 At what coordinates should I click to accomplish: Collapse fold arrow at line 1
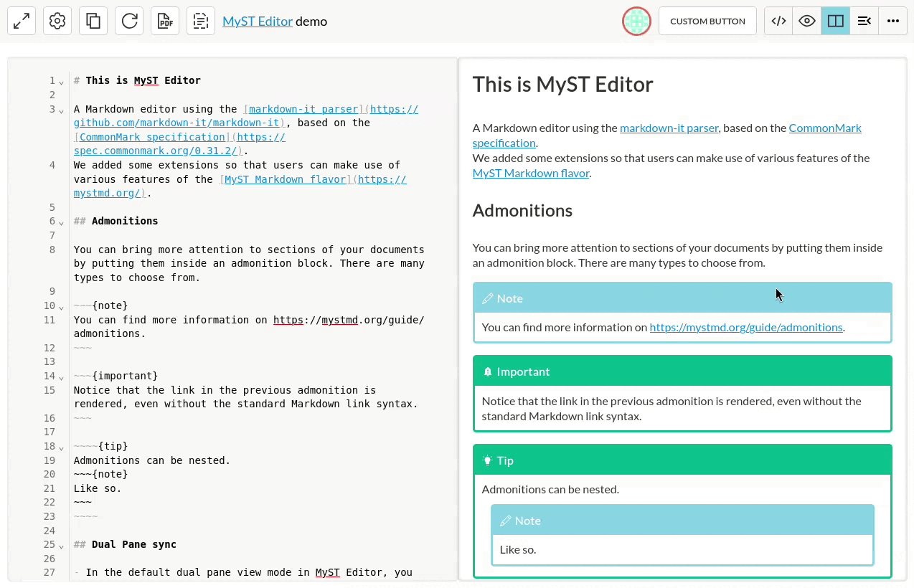(62, 82)
